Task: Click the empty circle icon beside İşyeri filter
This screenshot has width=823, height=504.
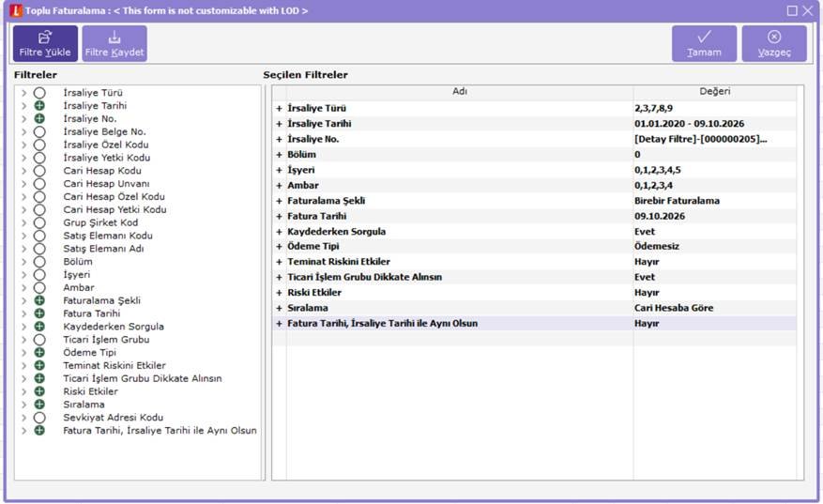Action: click(x=39, y=275)
